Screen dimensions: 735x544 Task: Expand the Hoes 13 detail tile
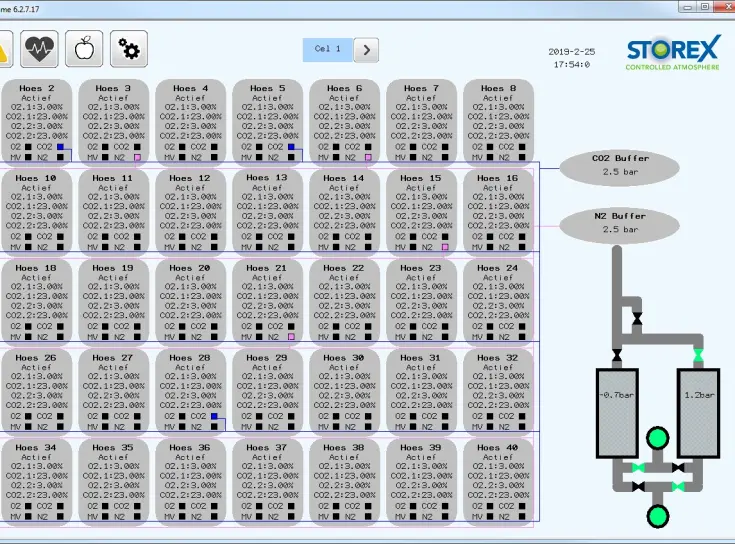[x=267, y=209]
